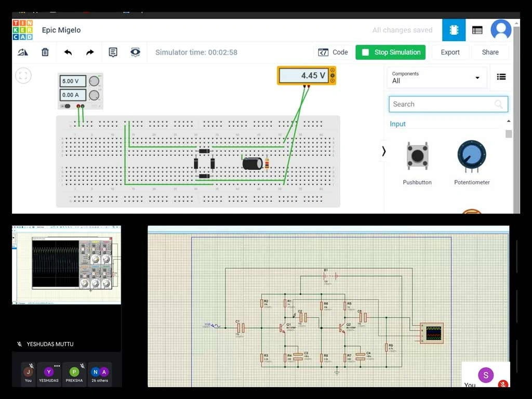Click the Epic Migelo project name
Image resolution: width=532 pixels, height=399 pixels.
(x=61, y=30)
